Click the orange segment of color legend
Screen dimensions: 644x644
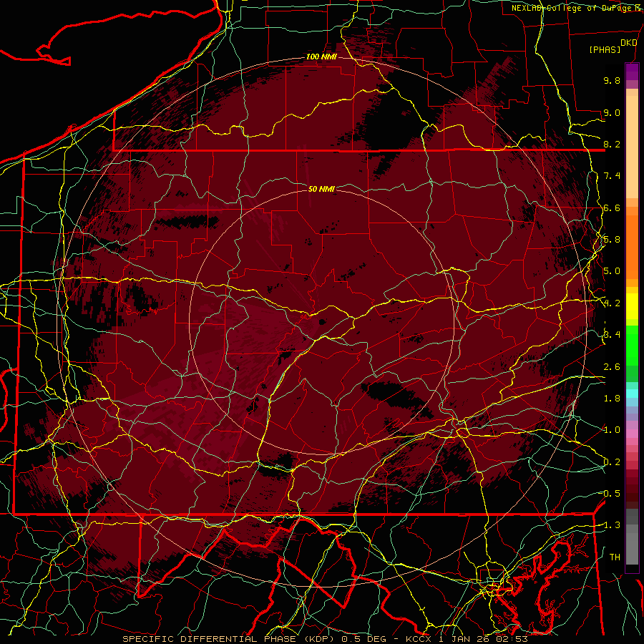point(632,246)
